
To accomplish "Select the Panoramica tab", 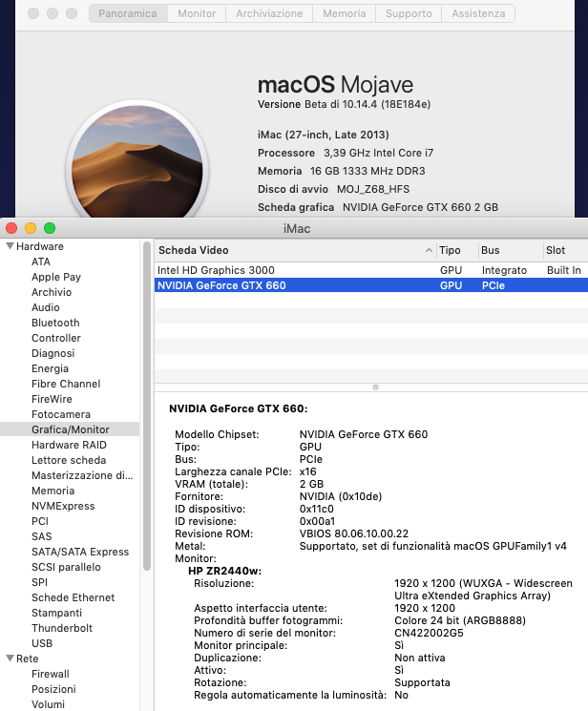I will (128, 13).
